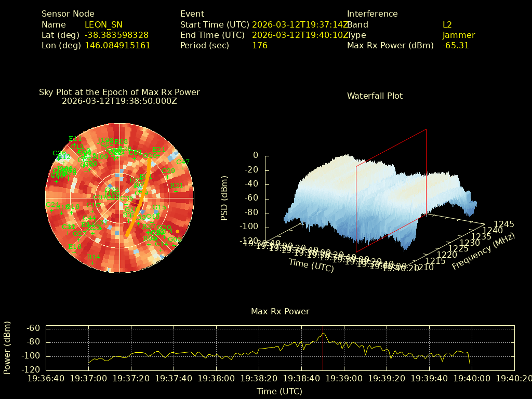
Task: Click the sensor name value LEON_SN
Action: coord(103,24)
